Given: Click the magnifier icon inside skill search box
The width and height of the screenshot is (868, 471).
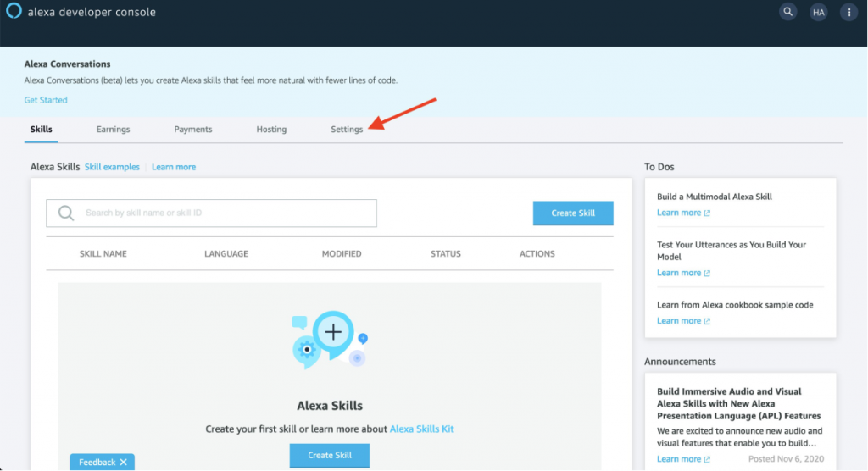Looking at the screenshot, I should point(66,213).
